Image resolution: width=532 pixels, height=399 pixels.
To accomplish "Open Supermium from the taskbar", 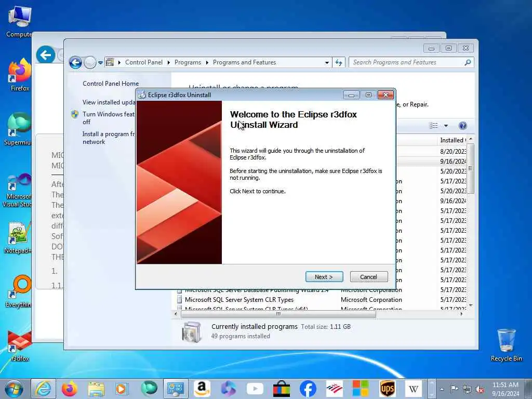I will (149, 389).
